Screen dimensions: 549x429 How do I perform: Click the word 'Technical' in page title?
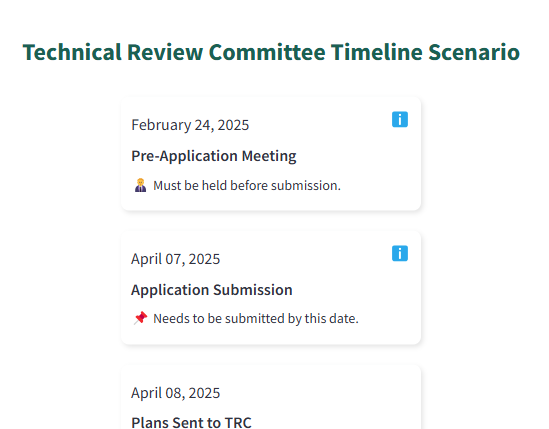[72, 52]
